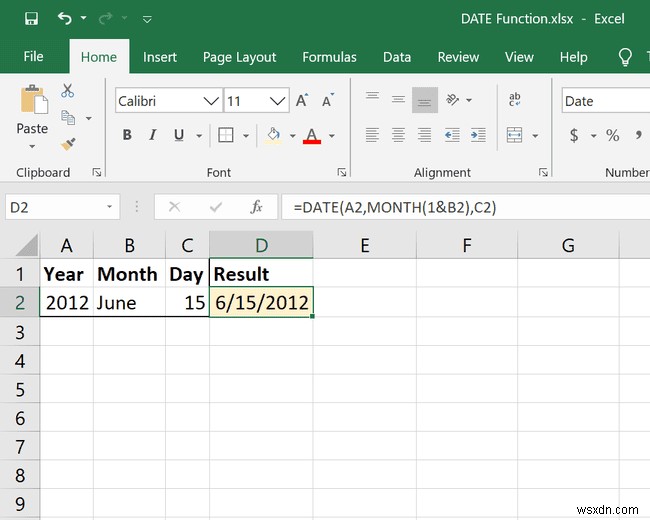Viewport: 650px width, 520px height.
Task: Click the Redo arrow icon
Action: (x=106, y=18)
